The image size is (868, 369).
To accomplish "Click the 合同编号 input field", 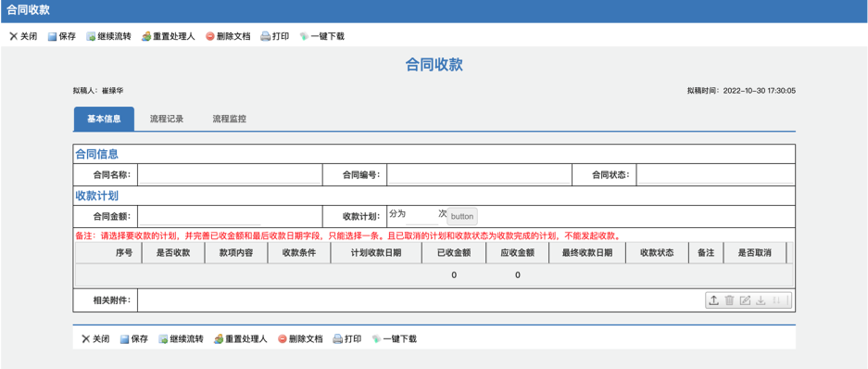I will (x=479, y=175).
